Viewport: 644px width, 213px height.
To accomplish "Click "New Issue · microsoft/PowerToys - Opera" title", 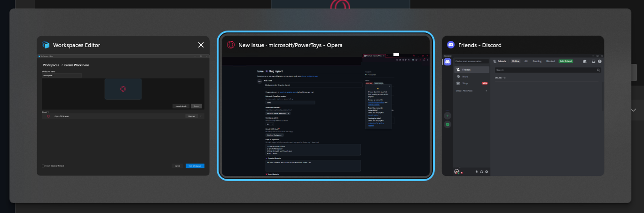I will pos(291,45).
